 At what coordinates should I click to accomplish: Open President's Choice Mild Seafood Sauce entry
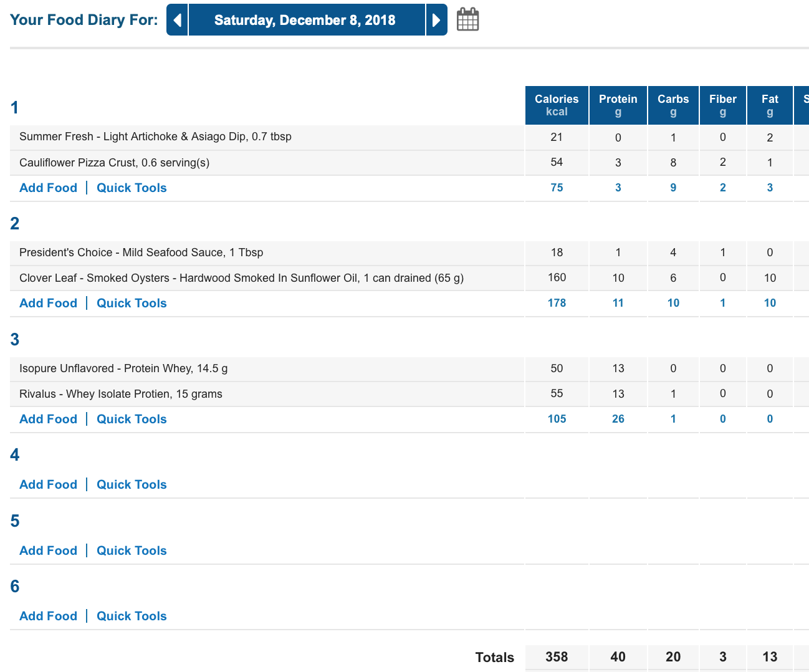pyautogui.click(x=141, y=252)
